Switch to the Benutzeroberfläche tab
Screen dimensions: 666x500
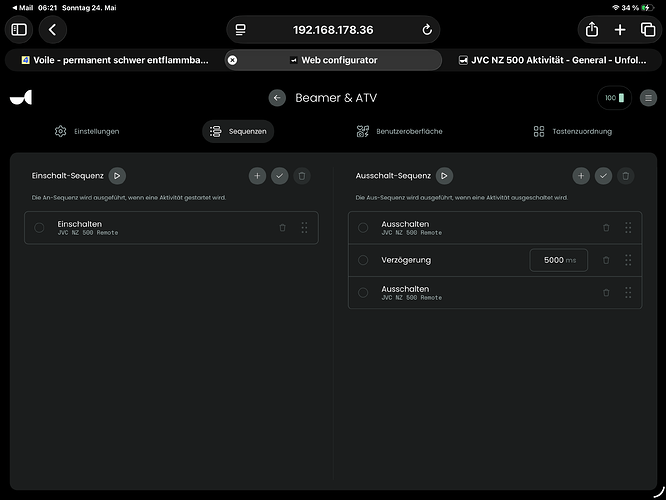(399, 131)
